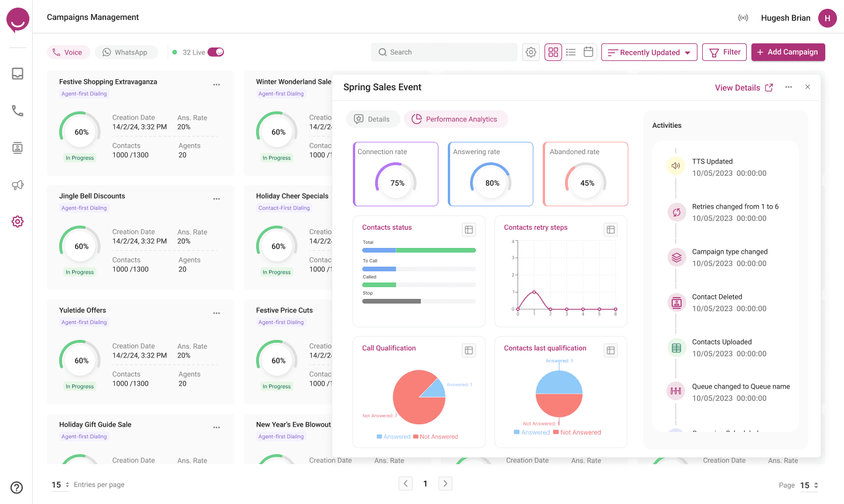Open table view for Call Qualification
This screenshot has width=844, height=504.
[469, 350]
